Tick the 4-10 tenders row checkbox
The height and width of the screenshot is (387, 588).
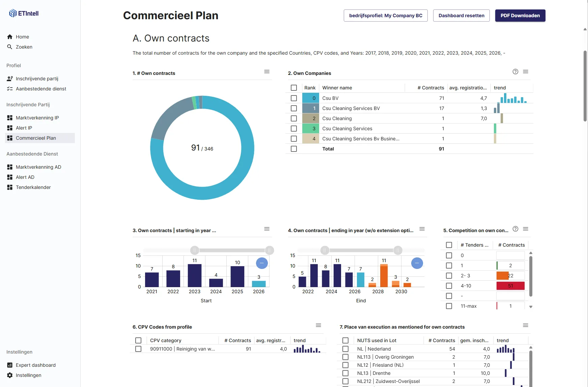(x=449, y=286)
